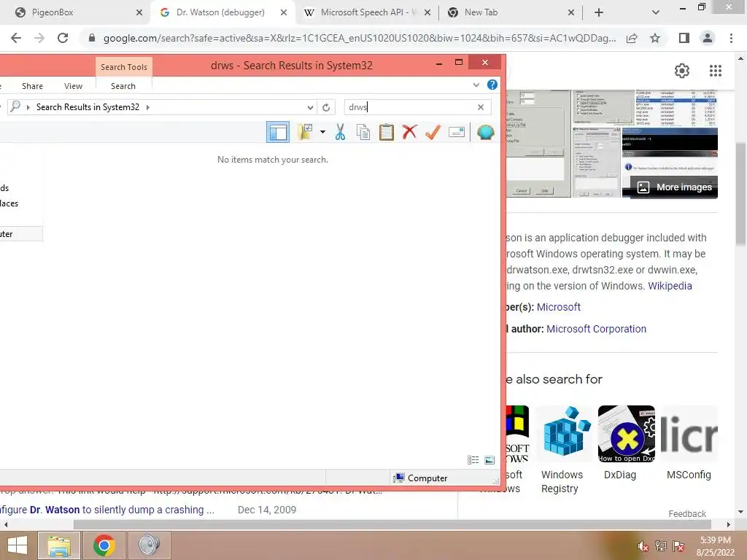This screenshot has width=747, height=560.
Task: Click Computer in Explorer status bar
Action: click(420, 478)
